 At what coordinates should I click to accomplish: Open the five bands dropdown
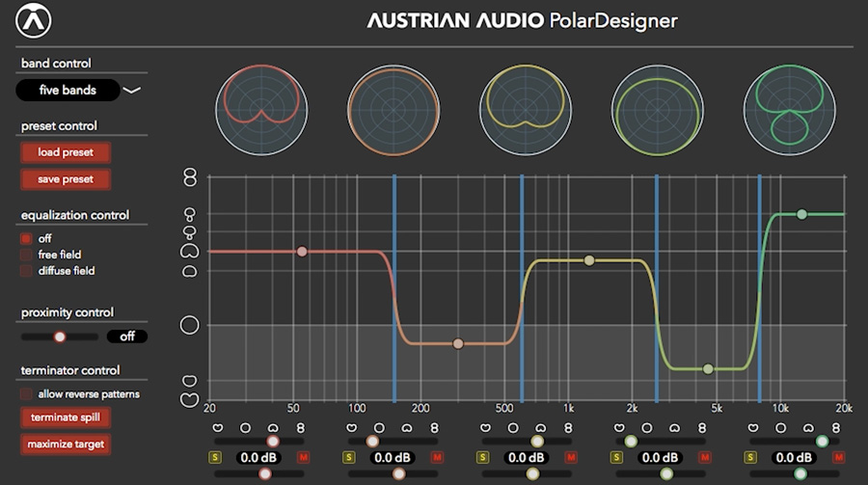coord(68,90)
